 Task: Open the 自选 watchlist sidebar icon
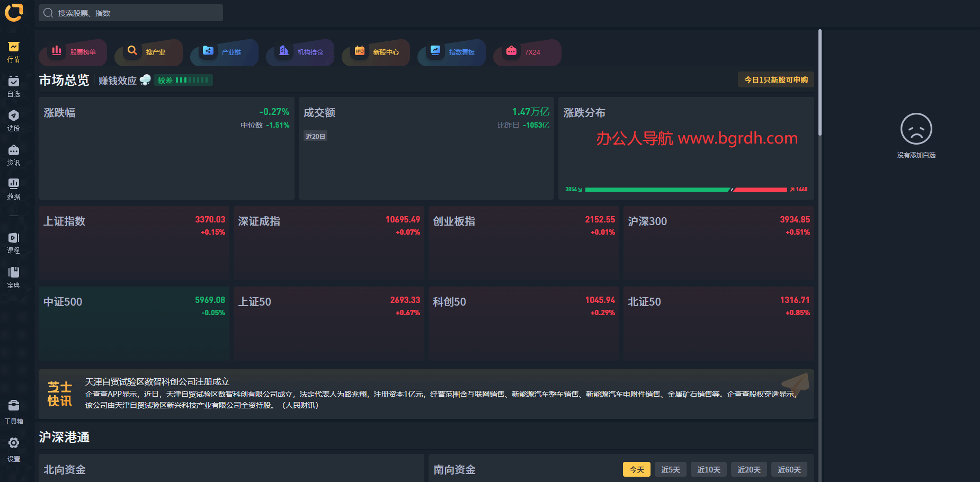point(14,86)
